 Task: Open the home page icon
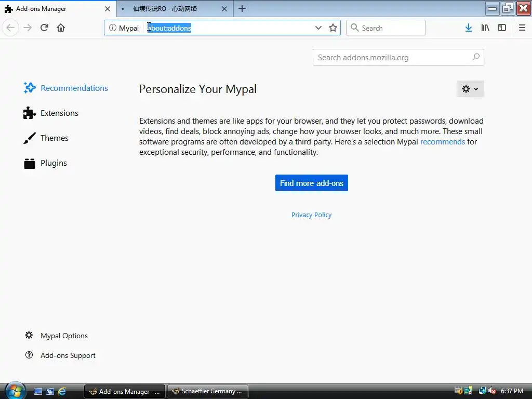coord(61,28)
